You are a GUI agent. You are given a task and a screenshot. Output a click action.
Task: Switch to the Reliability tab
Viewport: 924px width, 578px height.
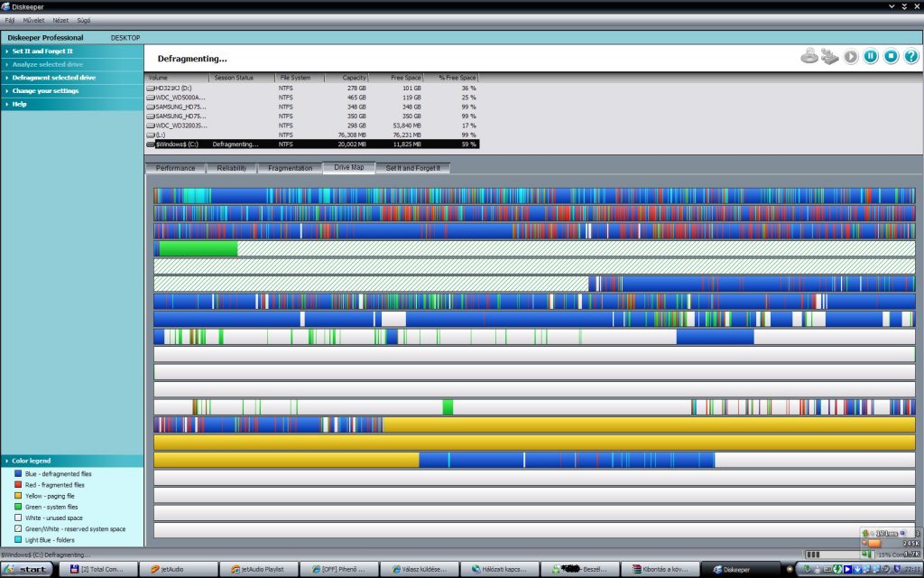tap(231, 168)
